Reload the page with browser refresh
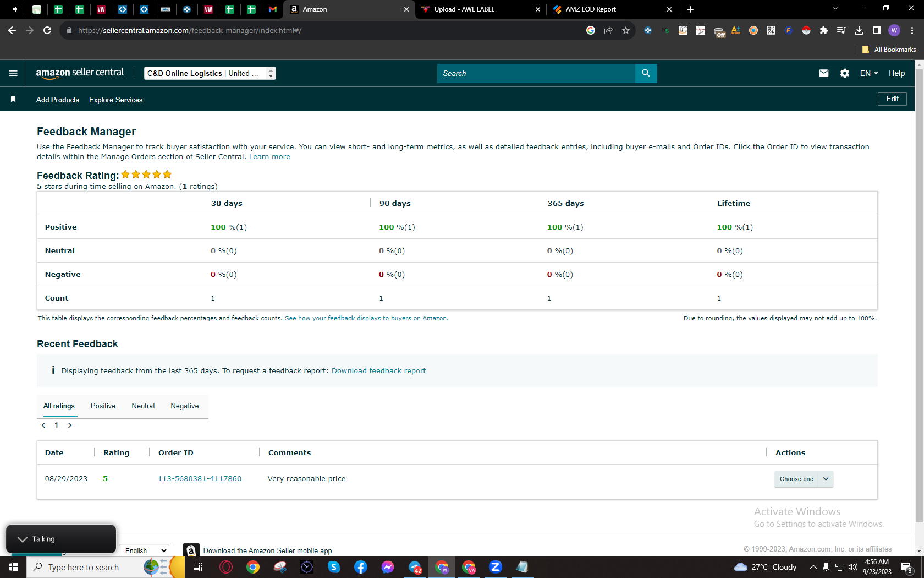924x578 pixels. (x=47, y=30)
